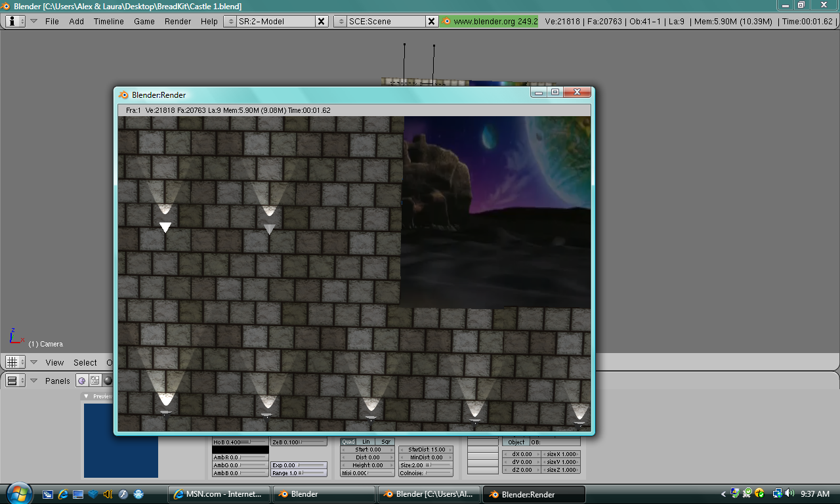Enable the Quad mist falloff toggle

[x=348, y=442]
